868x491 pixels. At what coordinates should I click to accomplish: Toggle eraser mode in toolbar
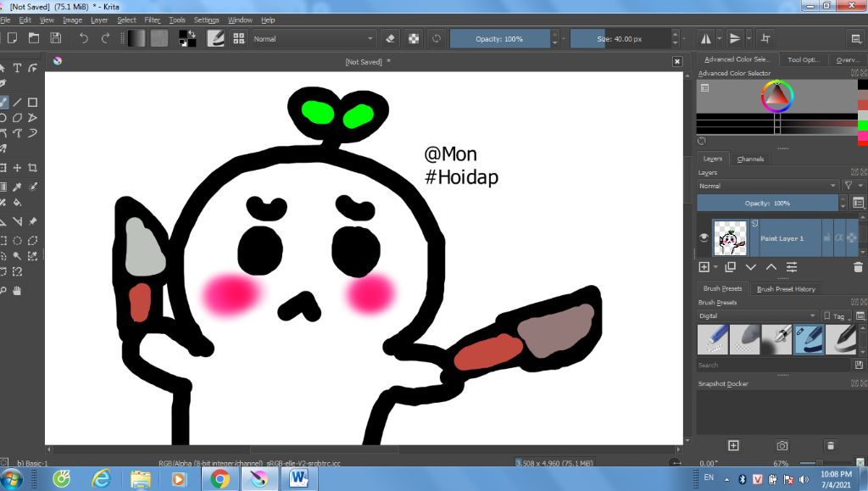pyautogui.click(x=390, y=39)
